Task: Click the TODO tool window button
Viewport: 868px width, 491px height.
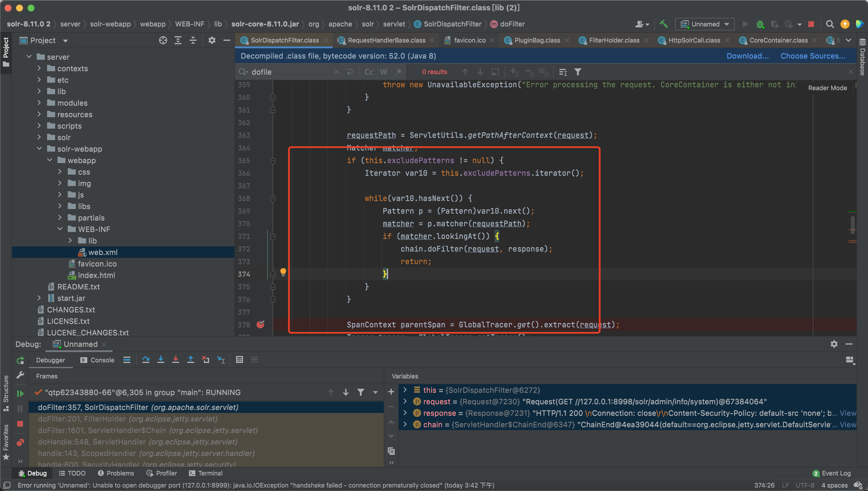Action: click(x=72, y=473)
